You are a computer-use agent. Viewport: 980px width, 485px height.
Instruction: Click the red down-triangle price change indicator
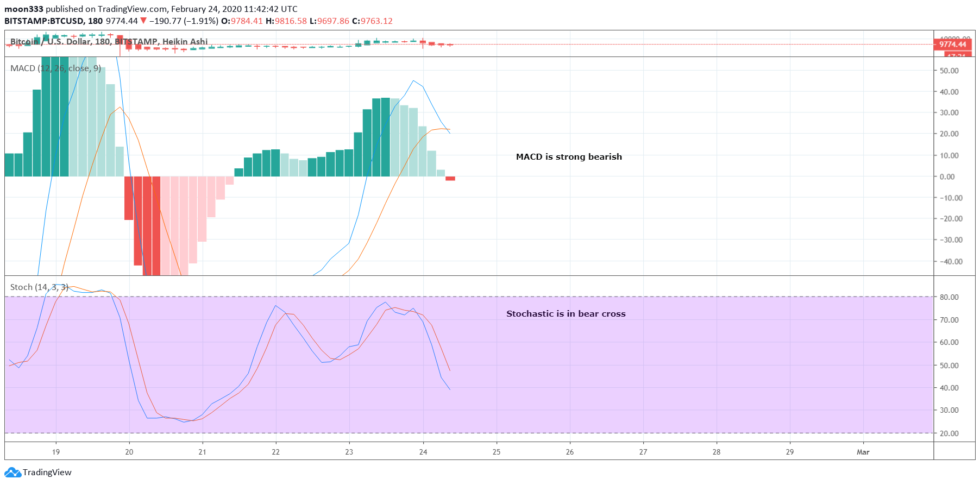point(143,21)
